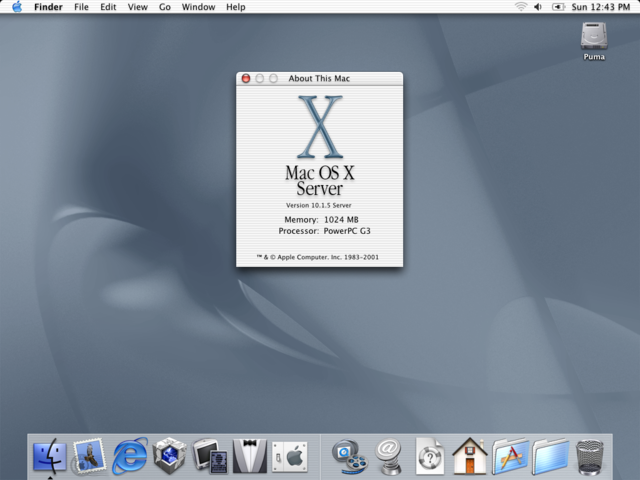Open the plain blue folder in Dock
The width and height of the screenshot is (640, 480).
(x=550, y=456)
